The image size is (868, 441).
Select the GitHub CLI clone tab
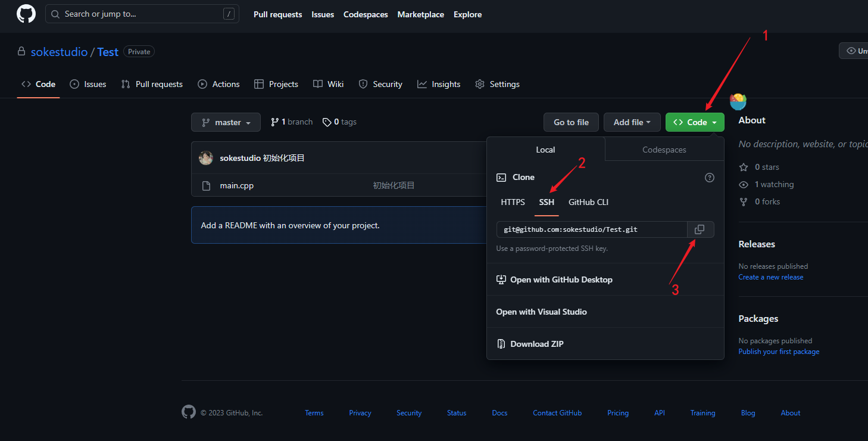(x=588, y=202)
